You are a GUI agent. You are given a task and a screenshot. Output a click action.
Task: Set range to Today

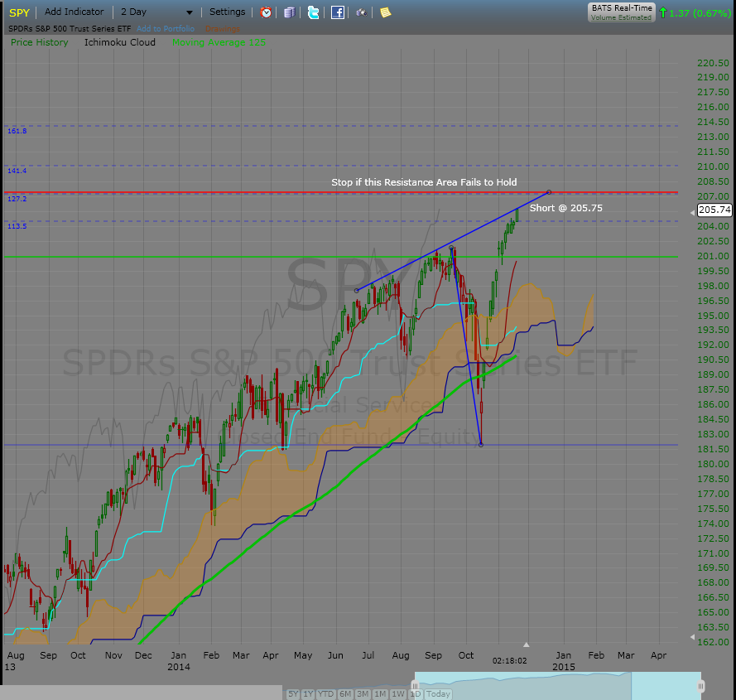point(438,694)
